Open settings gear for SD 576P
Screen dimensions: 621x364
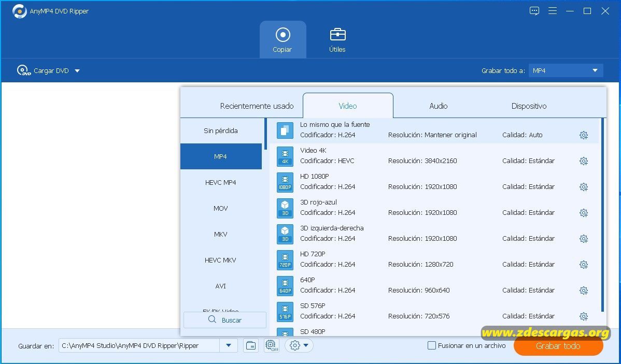[x=583, y=316]
